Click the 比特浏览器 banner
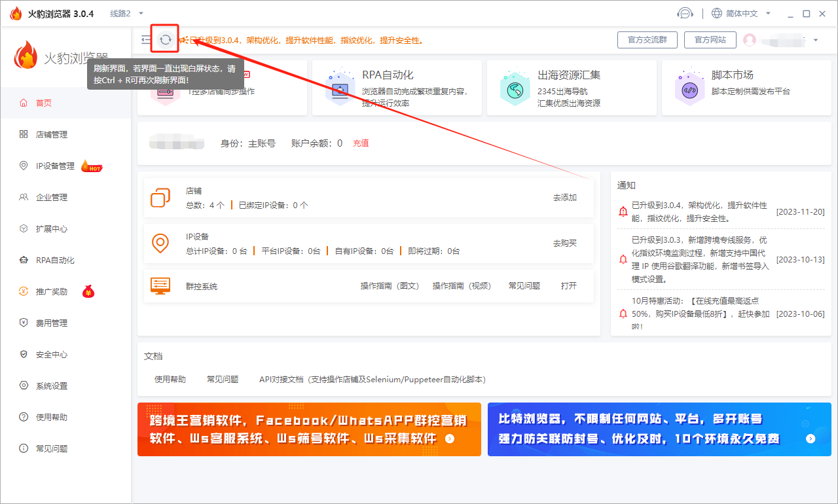838x504 pixels. (659, 429)
